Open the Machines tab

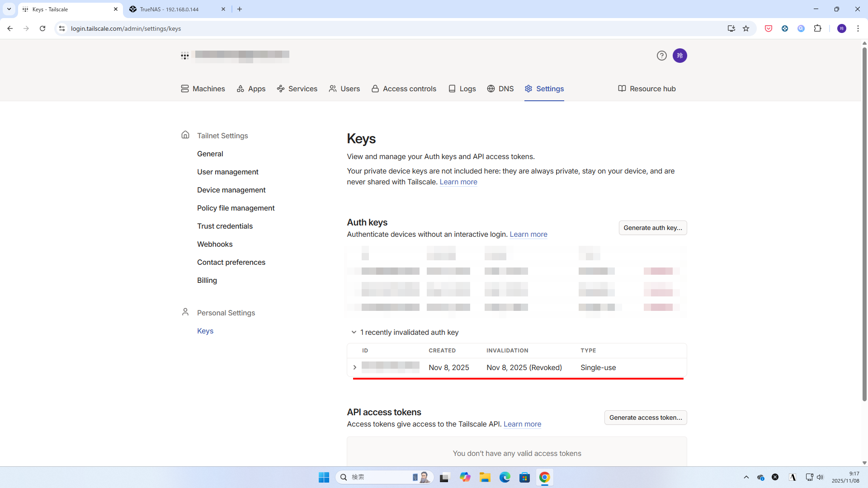[203, 89]
